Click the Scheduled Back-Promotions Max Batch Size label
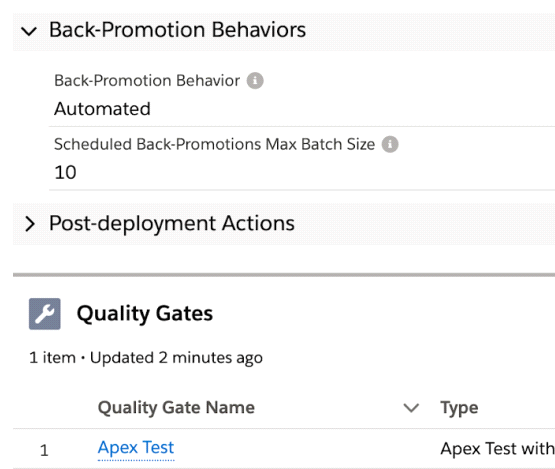 pos(214,144)
